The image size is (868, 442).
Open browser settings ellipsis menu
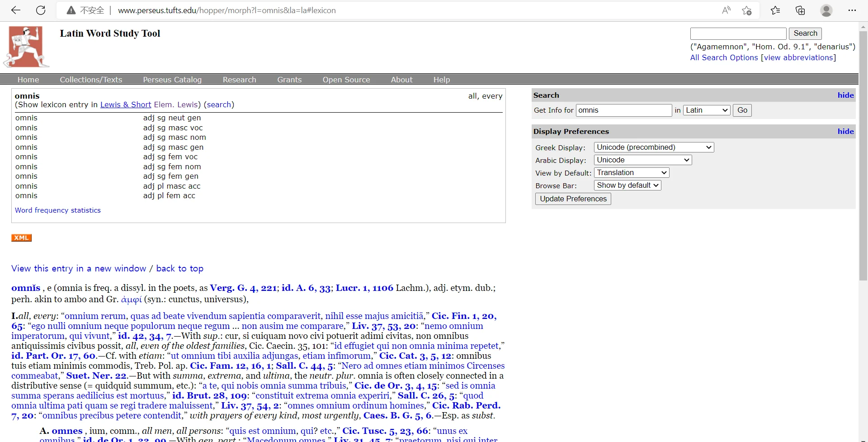852,10
